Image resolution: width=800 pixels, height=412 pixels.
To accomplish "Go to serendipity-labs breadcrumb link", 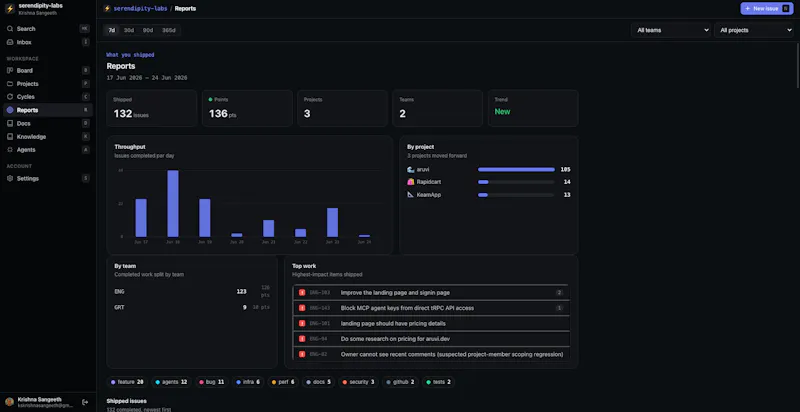I will [140, 9].
